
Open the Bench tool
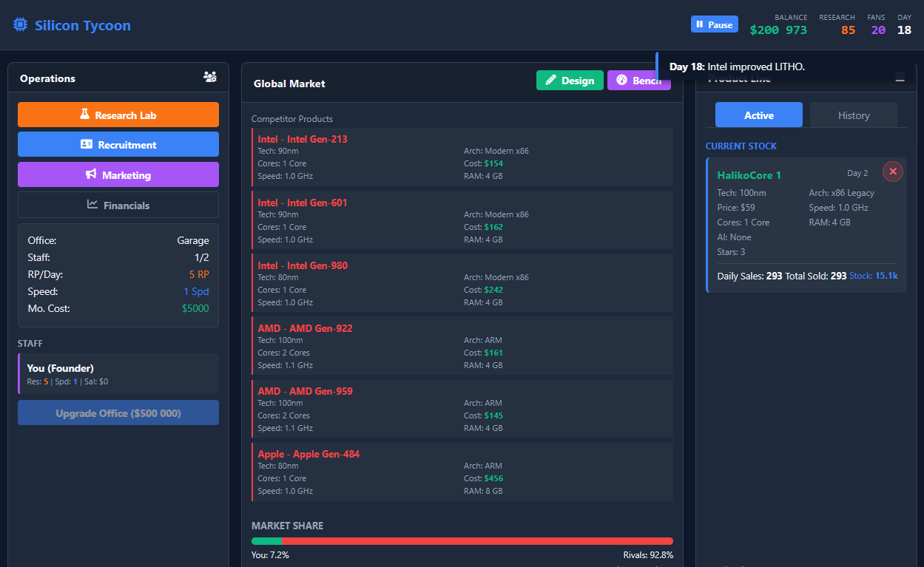[x=639, y=81]
